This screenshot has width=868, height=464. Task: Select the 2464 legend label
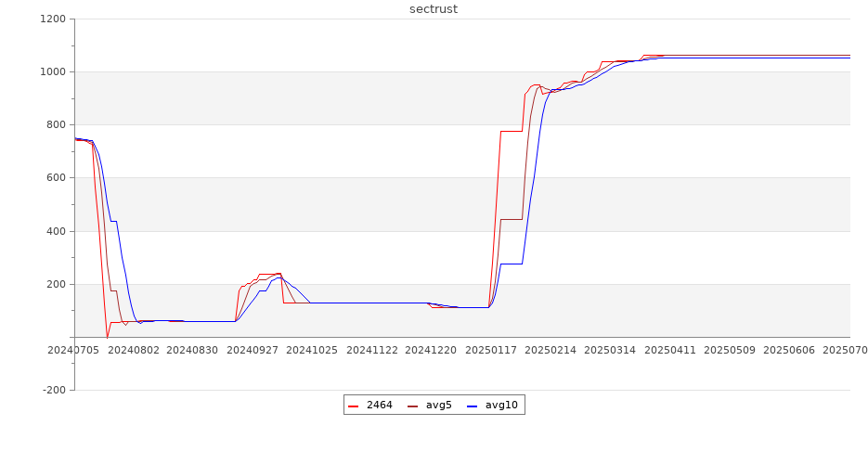[x=379, y=405]
